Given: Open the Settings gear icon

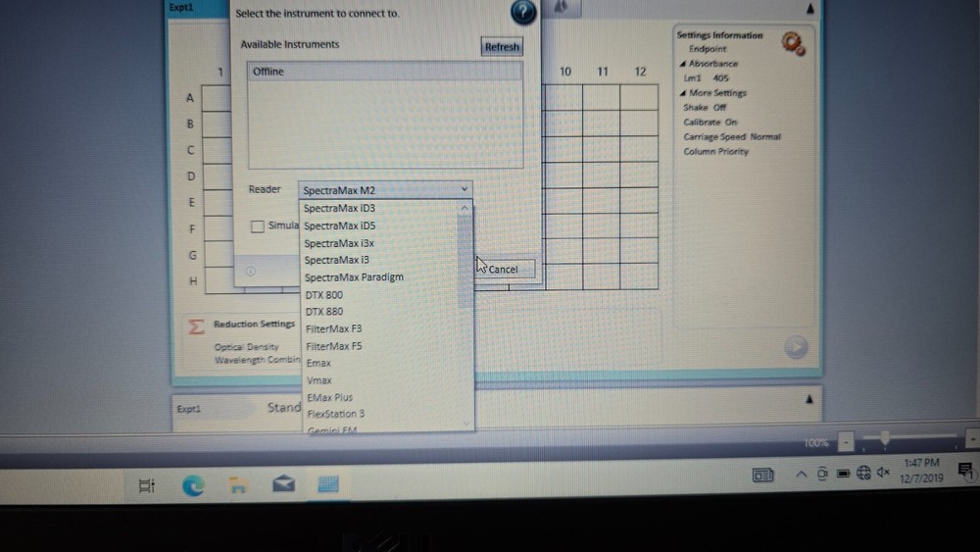Looking at the screenshot, I should point(793,44).
